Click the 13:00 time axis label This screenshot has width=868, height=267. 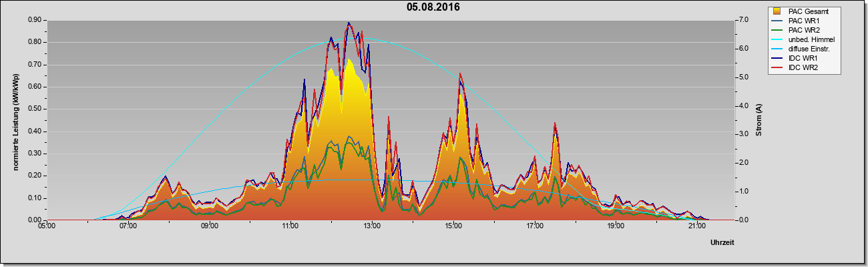click(372, 226)
